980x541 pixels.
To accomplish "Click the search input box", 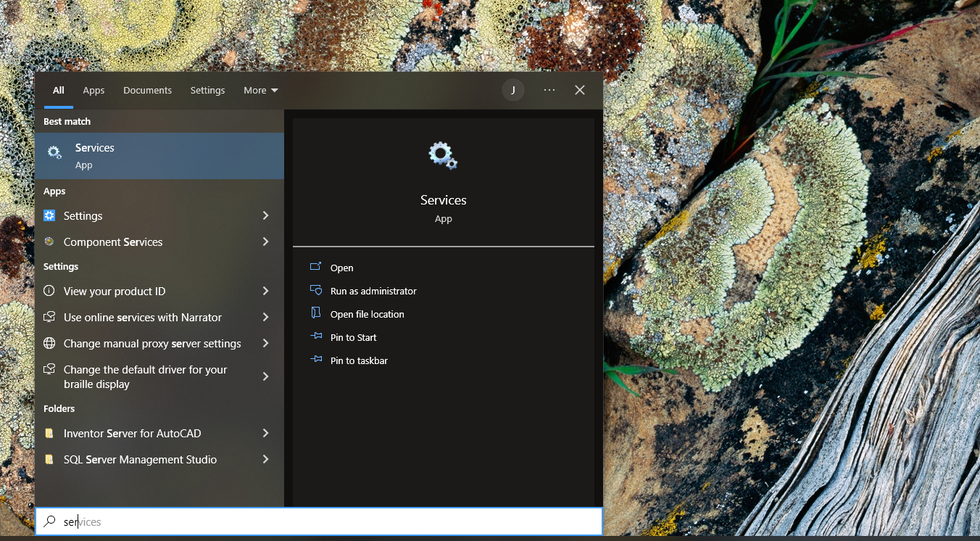I will 319,521.
